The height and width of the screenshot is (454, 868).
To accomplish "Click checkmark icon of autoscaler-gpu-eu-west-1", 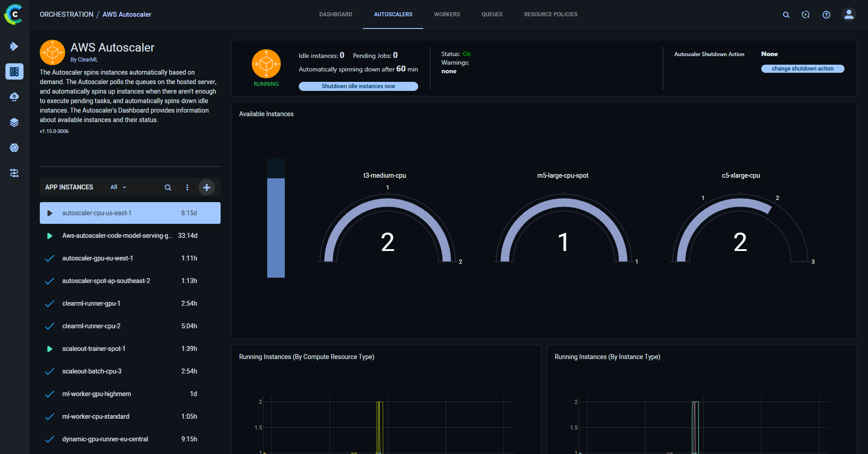I will (x=50, y=258).
